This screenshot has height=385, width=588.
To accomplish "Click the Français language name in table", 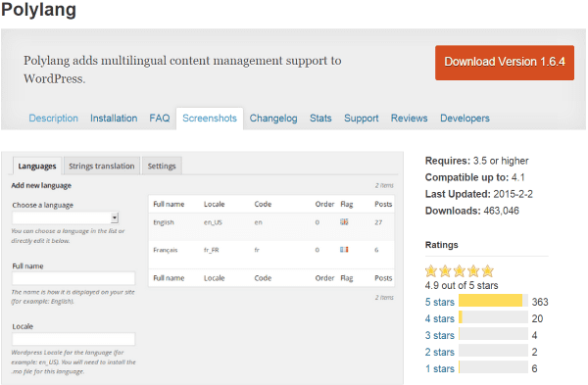I will 166,250.
